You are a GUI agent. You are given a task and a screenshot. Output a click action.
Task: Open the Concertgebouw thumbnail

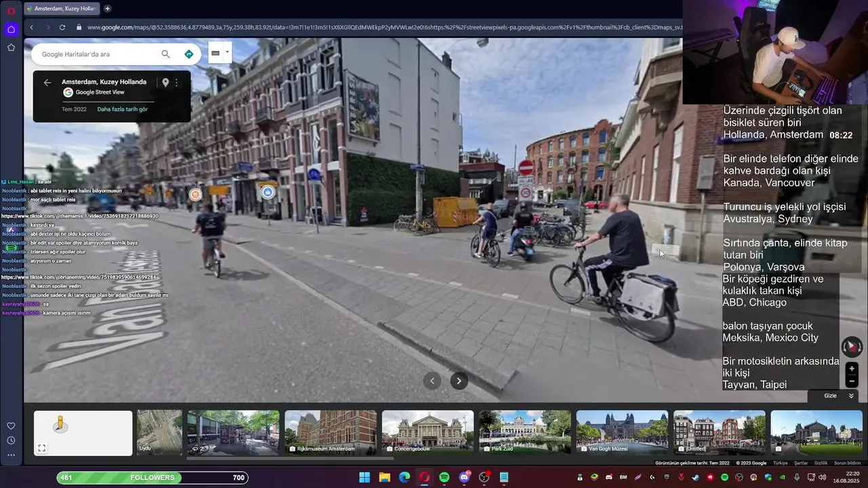tap(428, 432)
